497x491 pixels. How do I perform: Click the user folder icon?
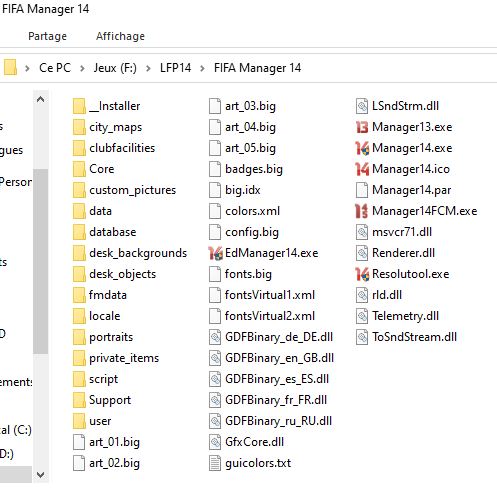[x=79, y=421]
